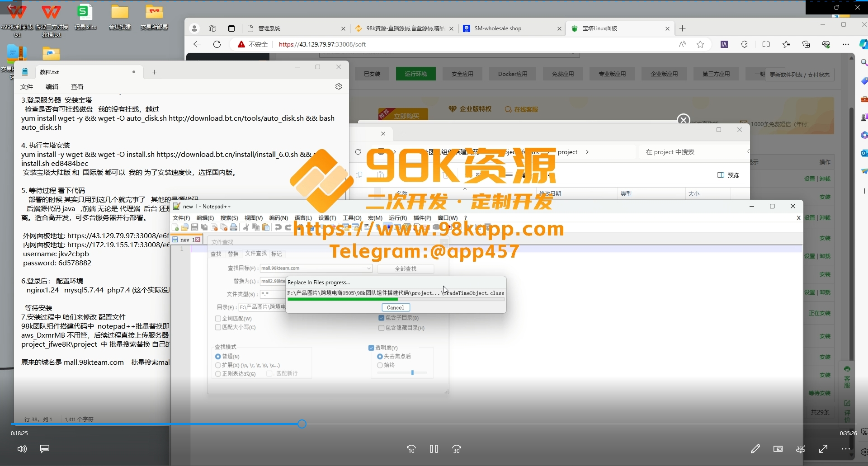Go back in the Edge browser
The width and height of the screenshot is (868, 466).
197,44
